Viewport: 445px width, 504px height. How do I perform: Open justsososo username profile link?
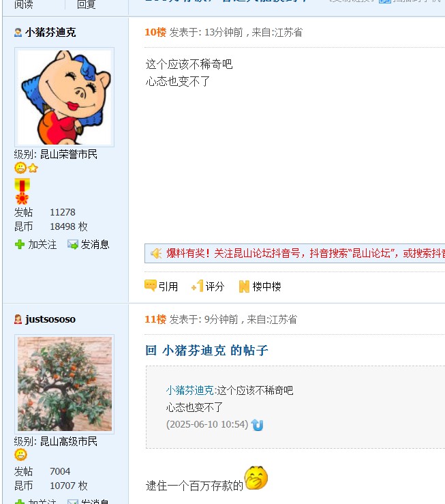point(50,319)
